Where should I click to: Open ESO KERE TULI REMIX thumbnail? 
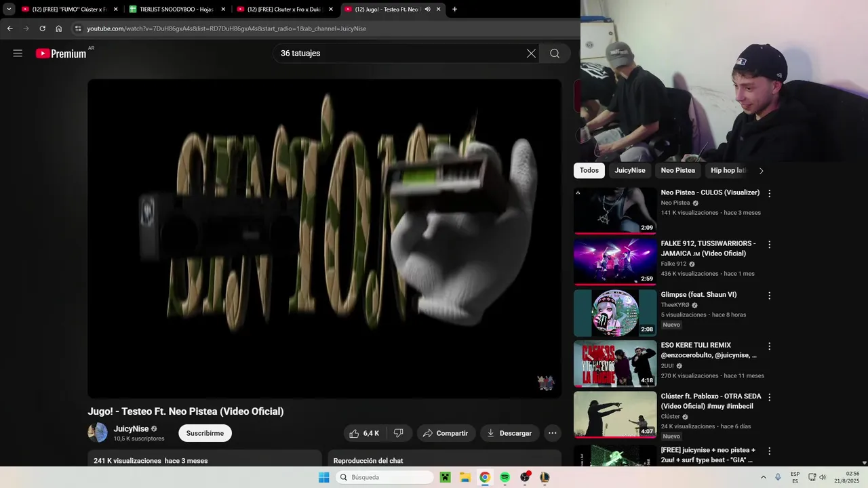pyautogui.click(x=615, y=364)
